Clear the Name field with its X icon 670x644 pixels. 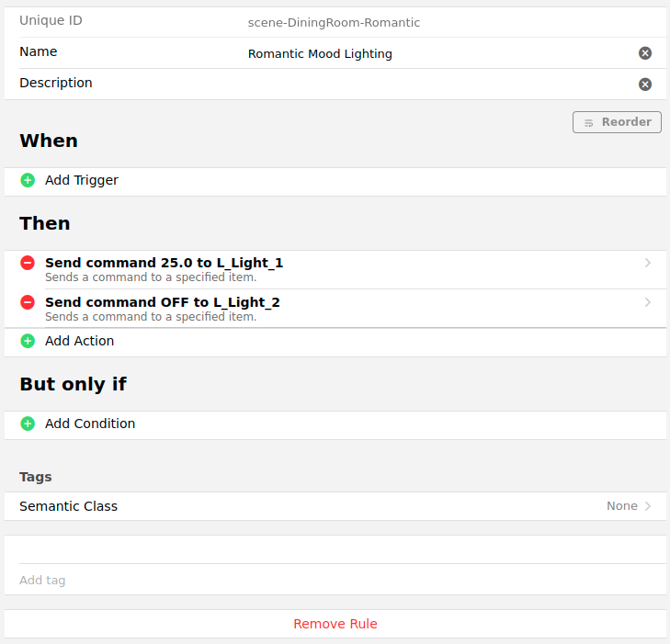coord(645,53)
